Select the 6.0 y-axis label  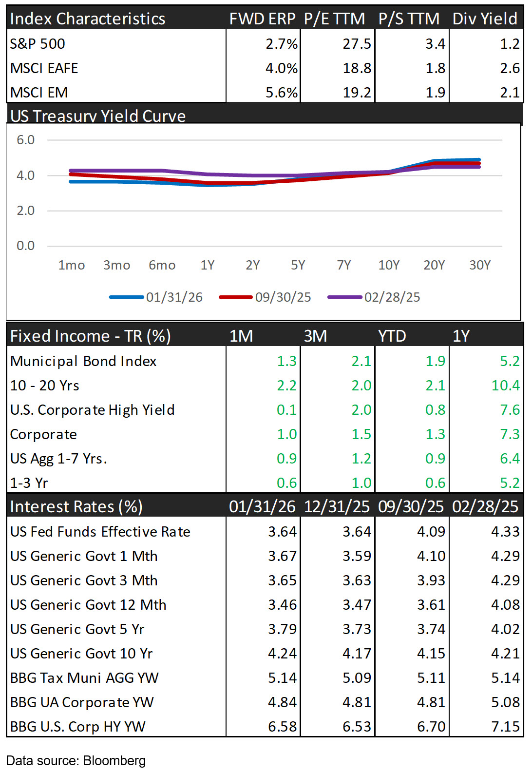click(25, 140)
